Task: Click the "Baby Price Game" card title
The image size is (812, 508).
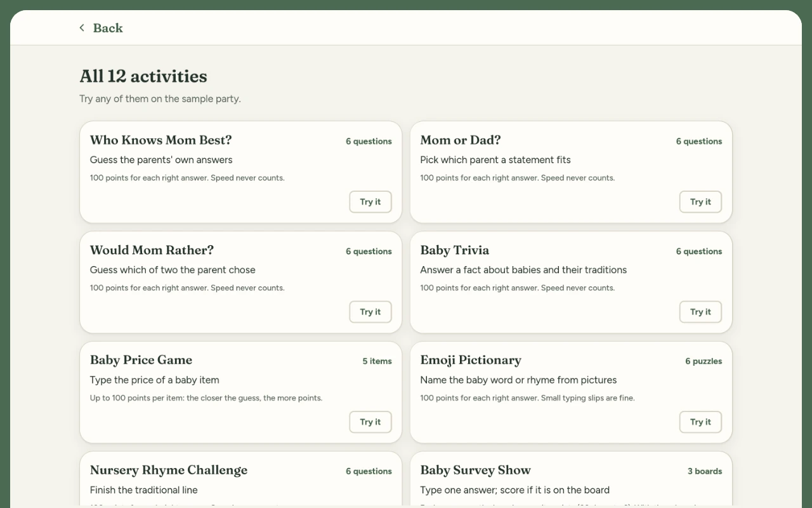Action: click(x=141, y=360)
